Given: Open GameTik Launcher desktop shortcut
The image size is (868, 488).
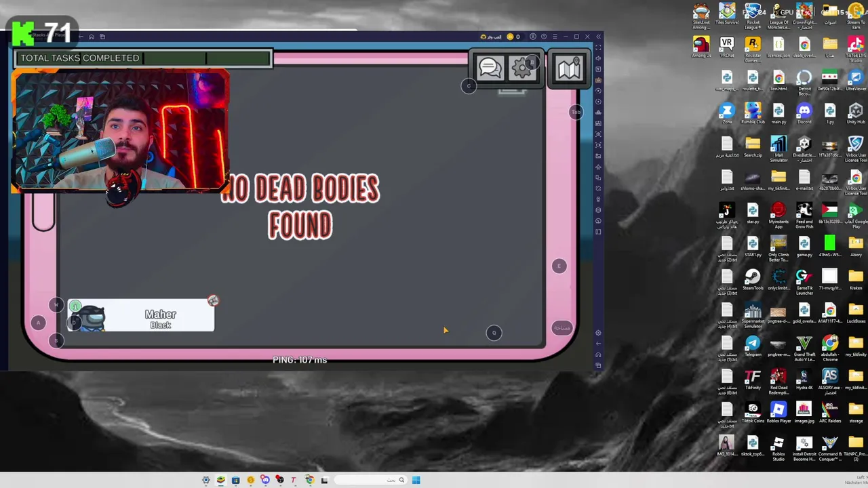Looking at the screenshot, I should click(x=804, y=282).
